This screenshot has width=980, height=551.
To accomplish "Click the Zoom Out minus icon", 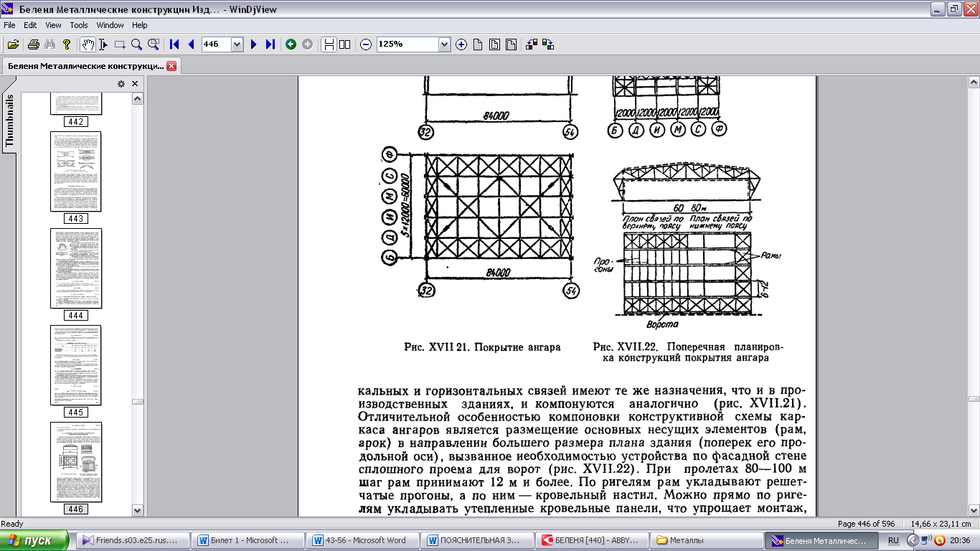I will coord(366,44).
